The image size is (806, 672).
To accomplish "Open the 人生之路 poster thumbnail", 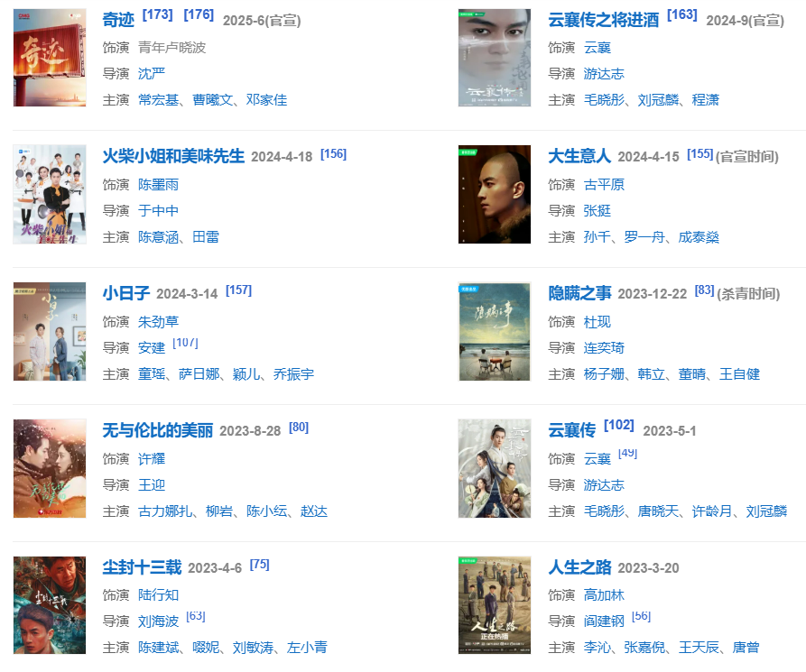I will pos(495,604).
